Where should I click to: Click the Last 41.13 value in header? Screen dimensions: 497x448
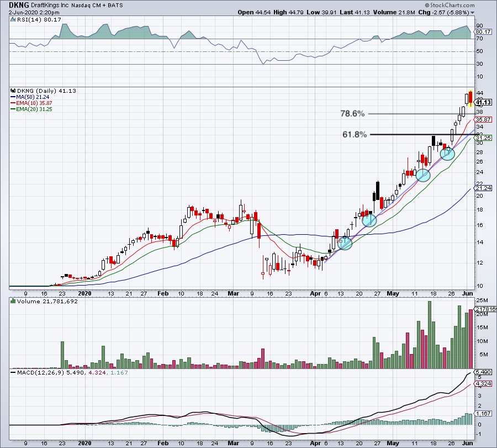click(355, 12)
